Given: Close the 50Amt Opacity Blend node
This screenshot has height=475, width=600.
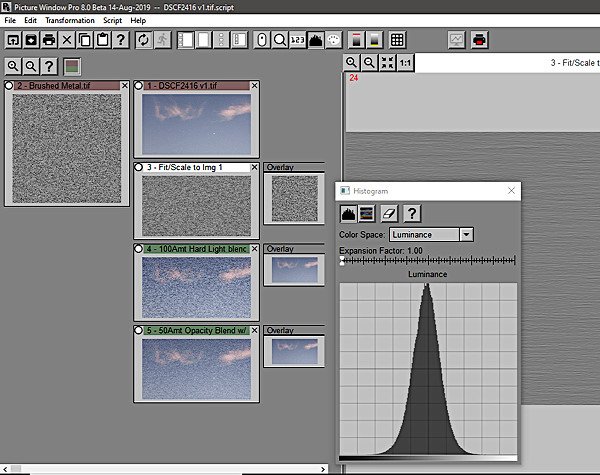Looking at the screenshot, I should pos(254,329).
